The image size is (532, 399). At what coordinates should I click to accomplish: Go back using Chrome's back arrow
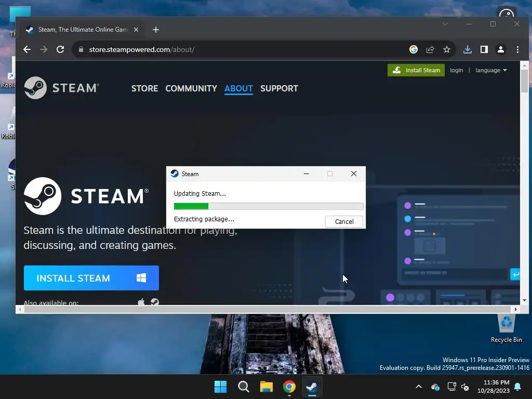[x=27, y=49]
